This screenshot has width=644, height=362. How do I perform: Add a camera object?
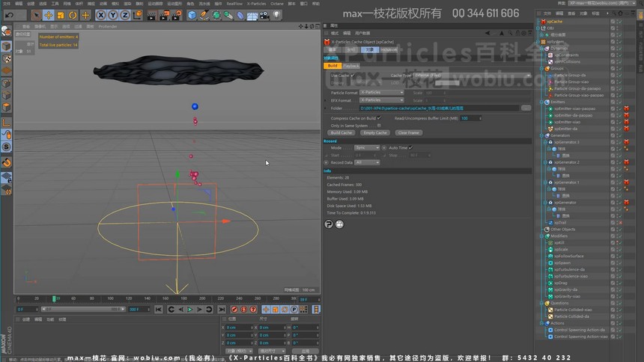(x=264, y=16)
